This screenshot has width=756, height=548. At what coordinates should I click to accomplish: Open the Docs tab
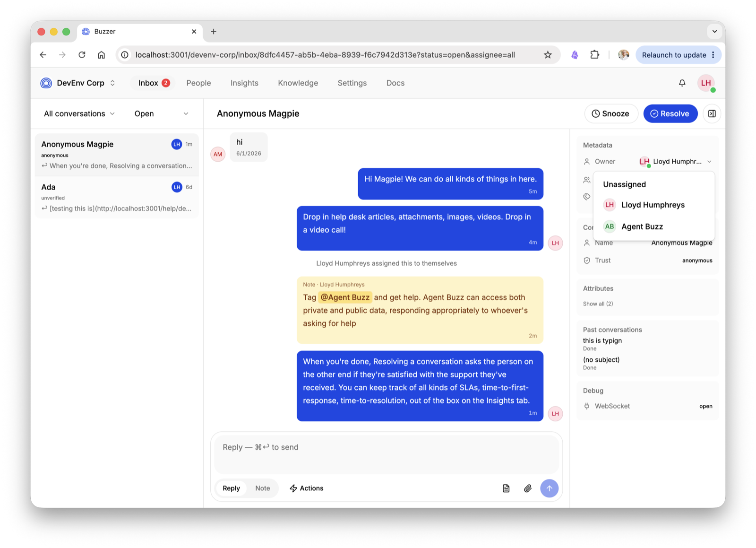pyautogui.click(x=395, y=83)
